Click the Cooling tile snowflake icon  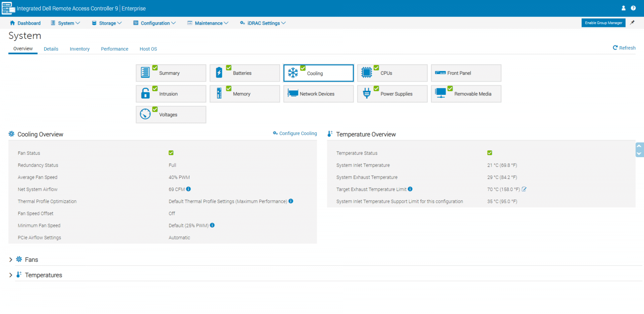click(x=293, y=73)
